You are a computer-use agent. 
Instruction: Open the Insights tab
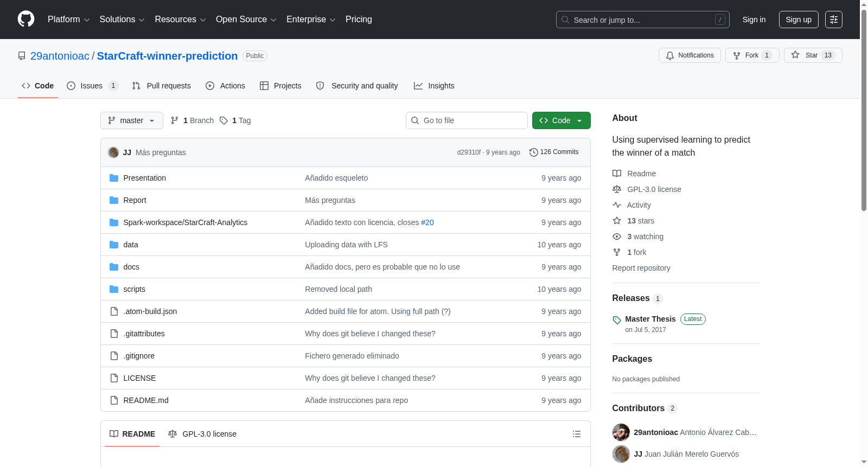point(434,86)
